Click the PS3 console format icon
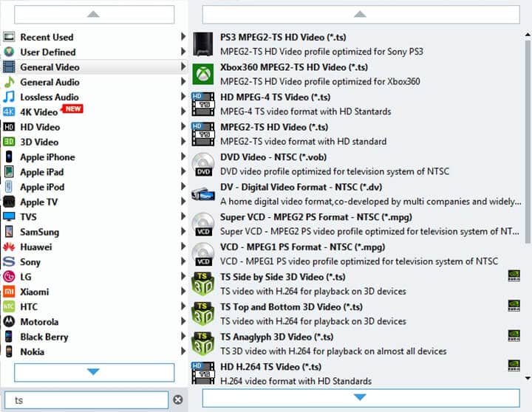This screenshot has width=532, height=412. (203, 44)
